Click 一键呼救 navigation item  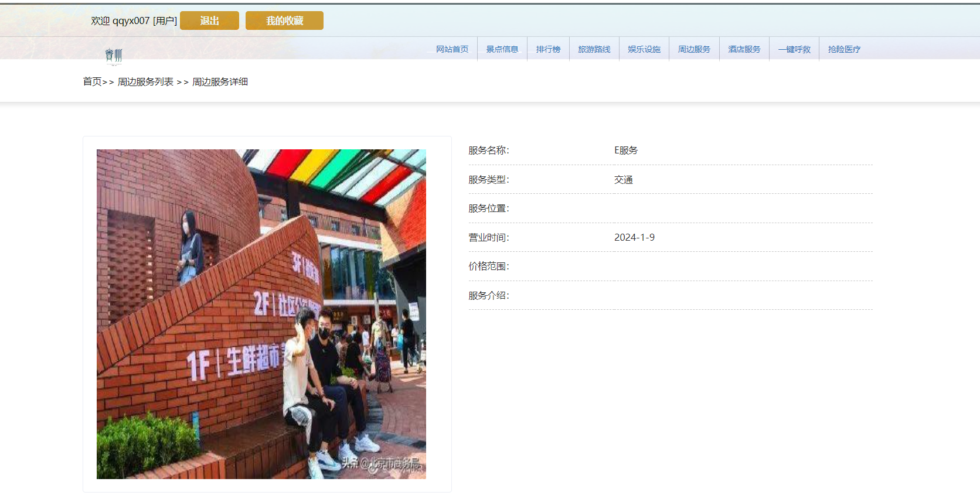794,49
